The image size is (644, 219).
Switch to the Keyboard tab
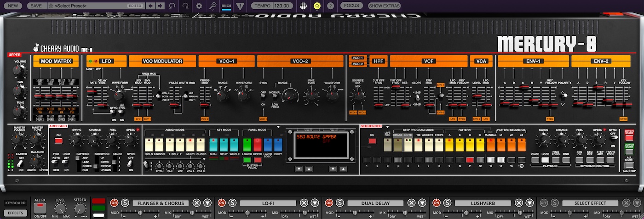[15, 203]
